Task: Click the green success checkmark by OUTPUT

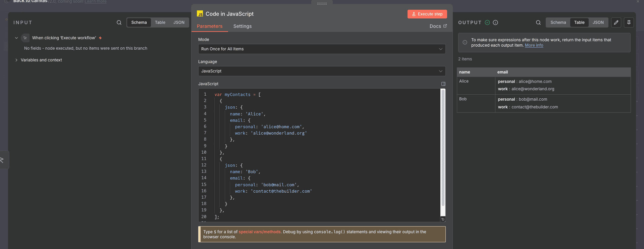Action: click(x=487, y=22)
